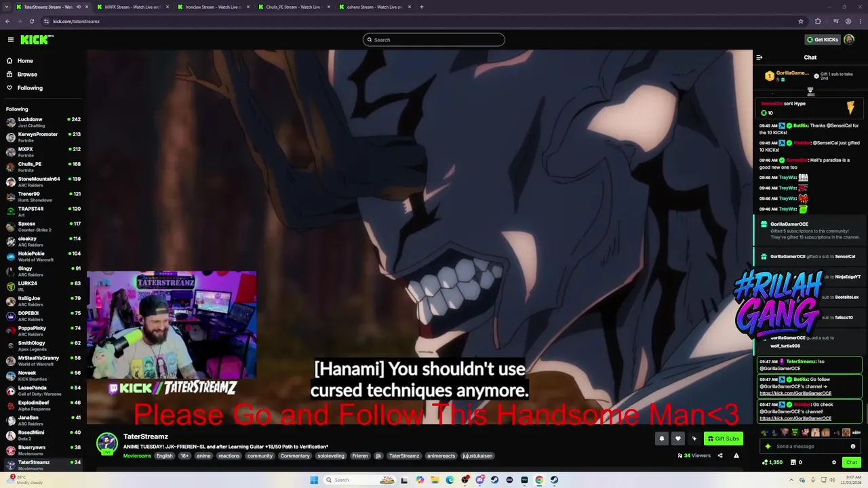This screenshot has width=868, height=488.
Task: Open HokiePokie channel in sidebar
Action: coord(42,256)
